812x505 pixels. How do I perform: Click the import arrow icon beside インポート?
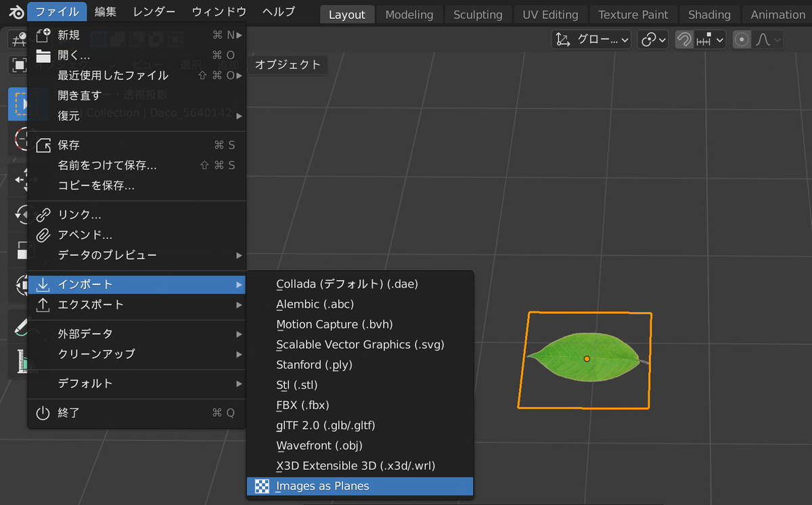(x=43, y=284)
